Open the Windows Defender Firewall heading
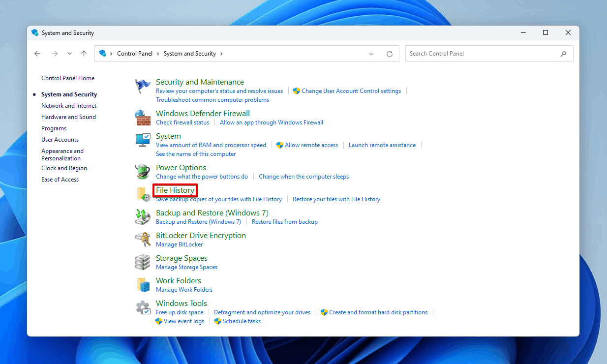 pyautogui.click(x=203, y=114)
